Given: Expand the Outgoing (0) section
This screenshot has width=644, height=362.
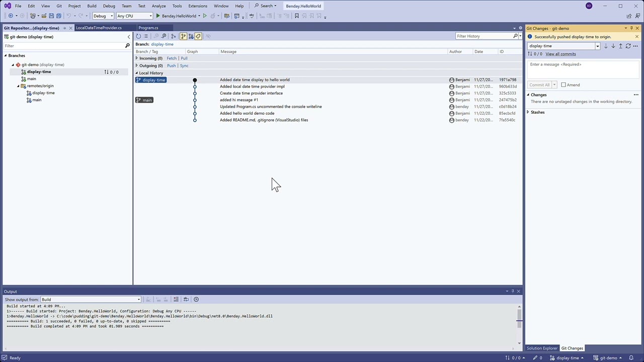Looking at the screenshot, I should pyautogui.click(x=136, y=65).
